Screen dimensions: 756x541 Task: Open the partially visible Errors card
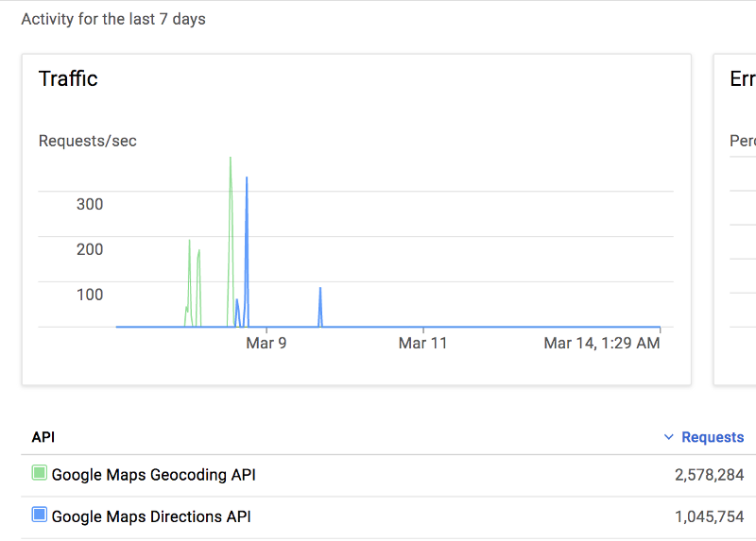[x=735, y=219]
